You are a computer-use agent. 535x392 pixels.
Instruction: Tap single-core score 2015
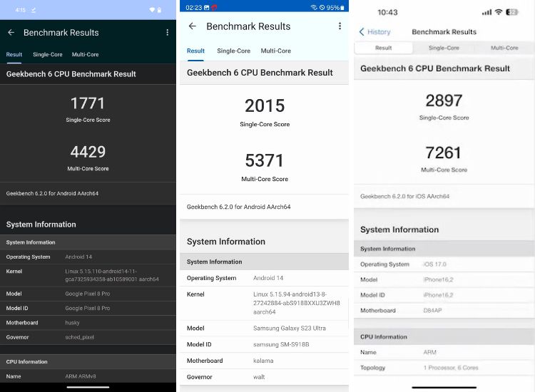[265, 105]
